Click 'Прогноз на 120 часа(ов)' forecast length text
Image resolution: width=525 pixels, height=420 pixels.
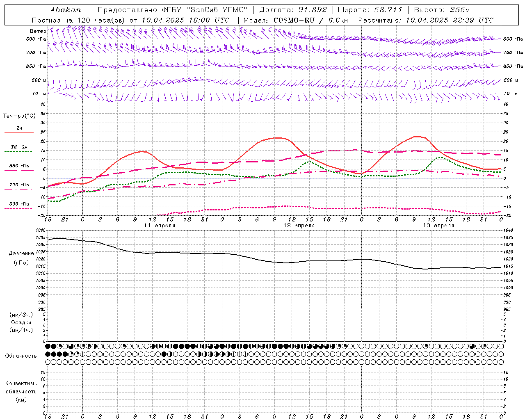(x=79, y=20)
